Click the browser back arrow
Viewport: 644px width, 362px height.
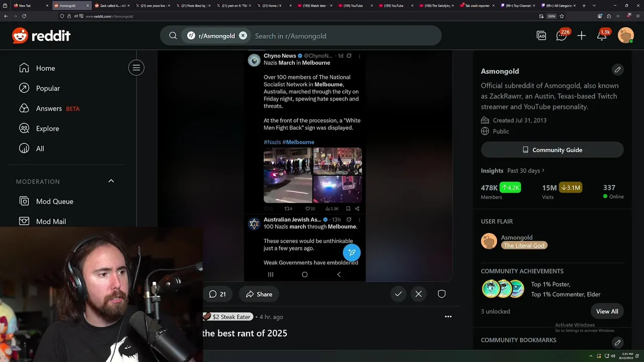[6, 16]
